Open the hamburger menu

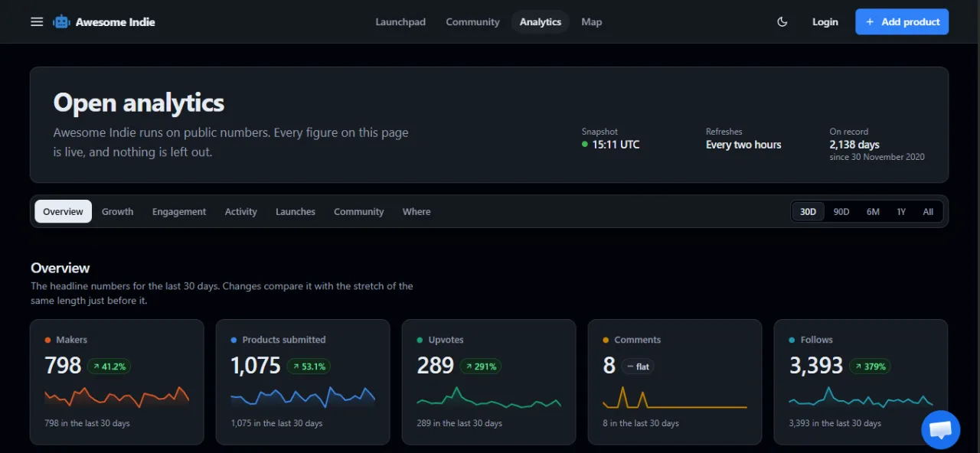pyautogui.click(x=37, y=22)
